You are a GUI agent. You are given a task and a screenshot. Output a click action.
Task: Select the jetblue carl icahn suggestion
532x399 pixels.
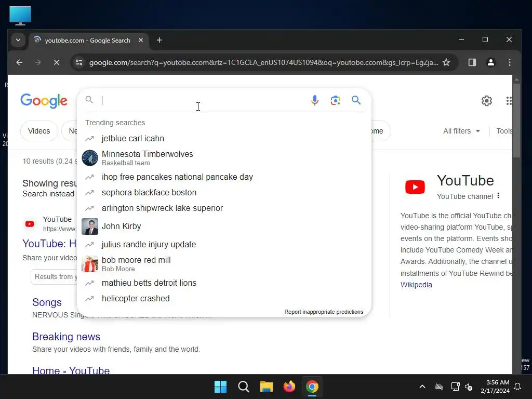pos(224,138)
